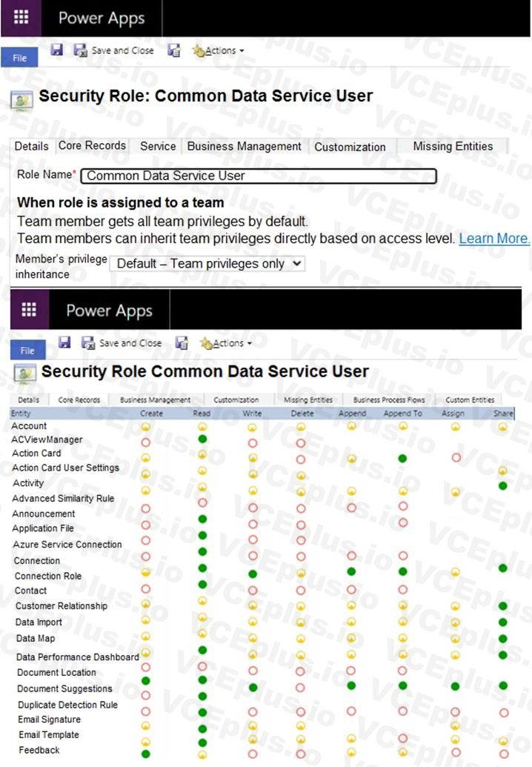Click the Save disk icon in the lower toolbar

click(x=64, y=342)
